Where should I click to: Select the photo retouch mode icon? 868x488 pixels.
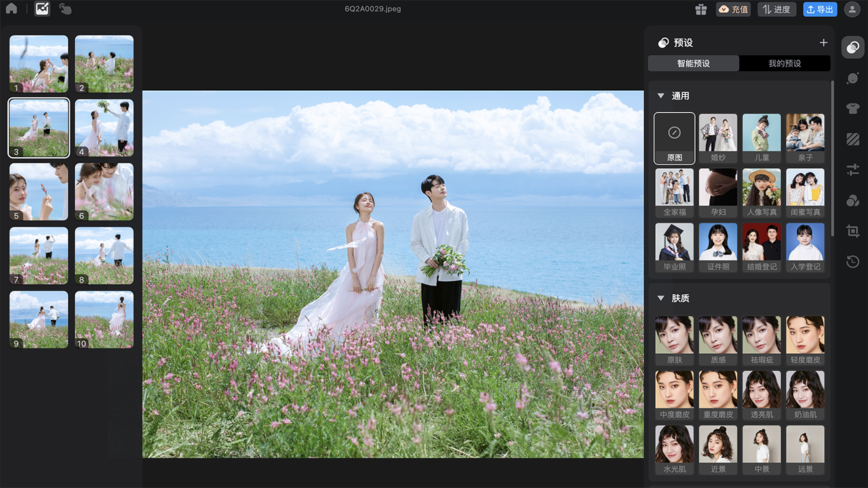(42, 9)
